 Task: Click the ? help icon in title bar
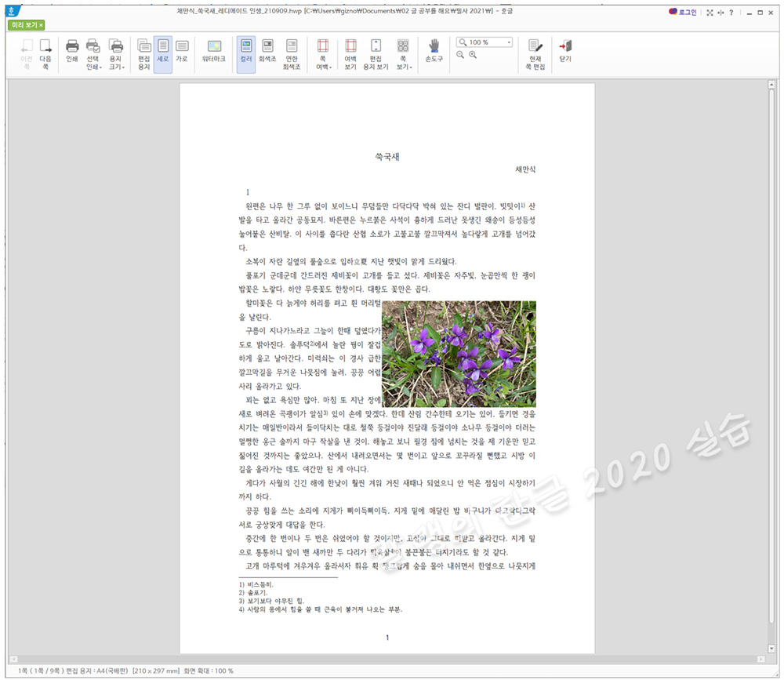click(731, 13)
